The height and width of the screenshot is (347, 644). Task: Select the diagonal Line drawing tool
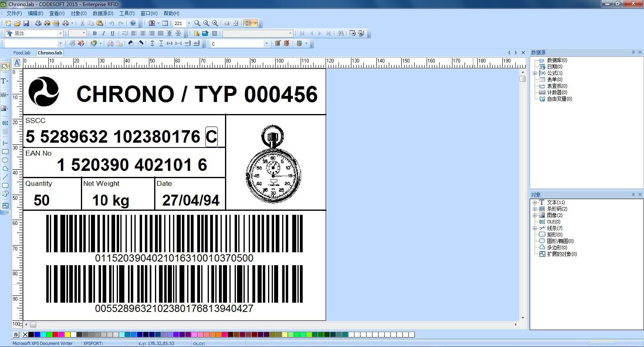[x=5, y=177]
